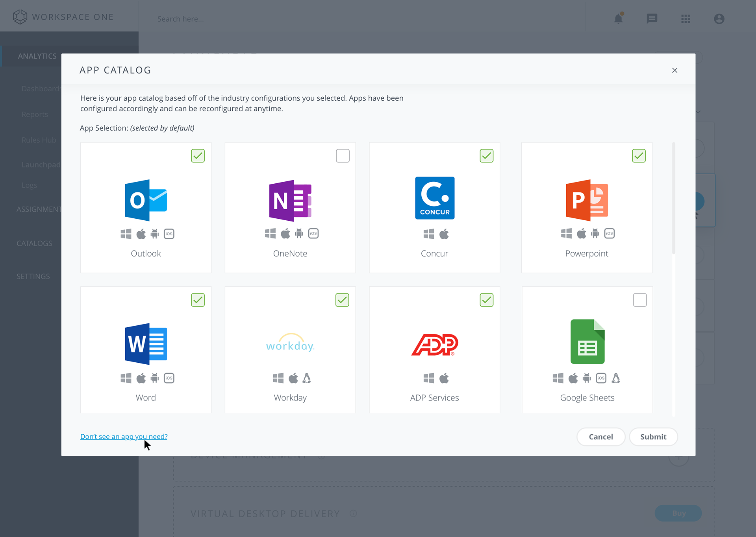Click the Word app icon

click(146, 344)
